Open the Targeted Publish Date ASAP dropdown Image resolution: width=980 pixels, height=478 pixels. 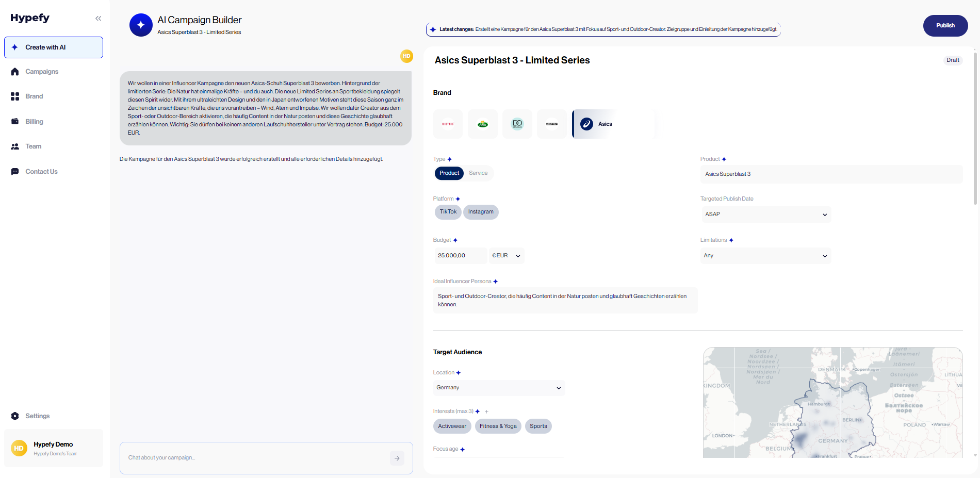766,215
